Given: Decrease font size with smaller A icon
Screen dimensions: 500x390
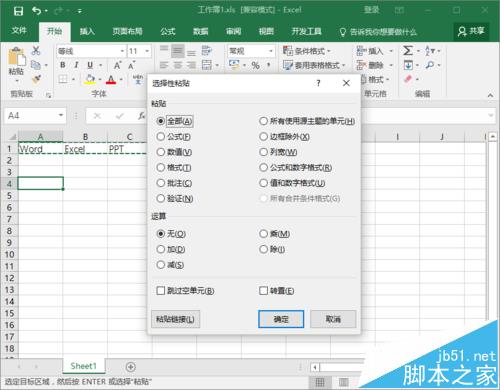Looking at the screenshot, I should tap(132, 65).
